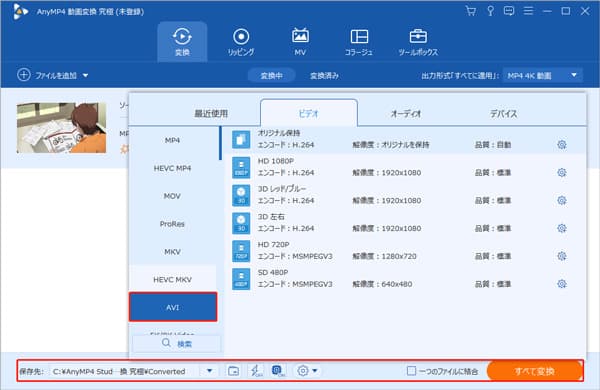Select the 3D 左右 preset icon

pyautogui.click(x=241, y=223)
